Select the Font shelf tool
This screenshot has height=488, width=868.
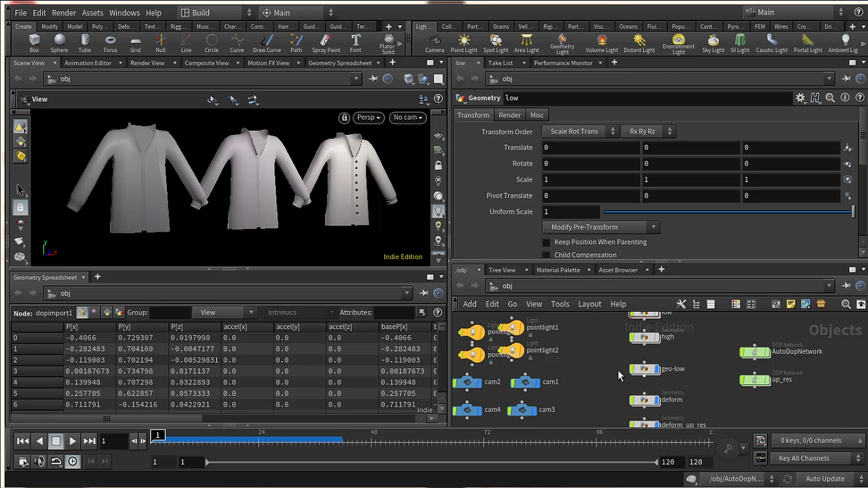click(355, 43)
